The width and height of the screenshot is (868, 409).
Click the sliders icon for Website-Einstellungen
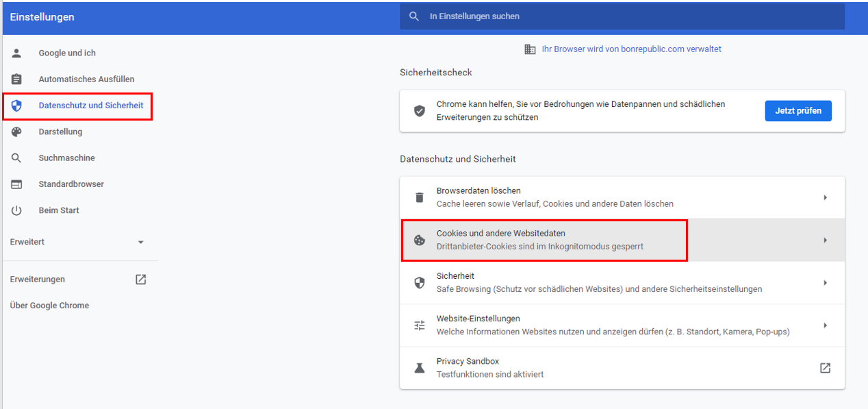[420, 325]
